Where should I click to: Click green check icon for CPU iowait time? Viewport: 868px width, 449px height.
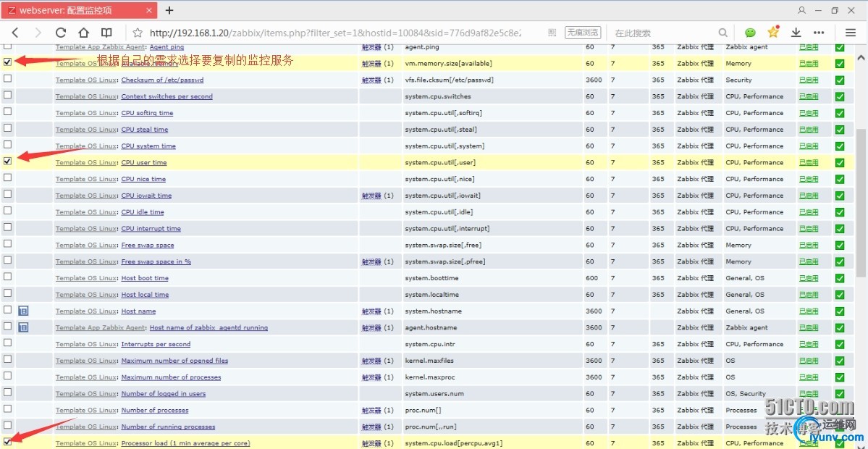coord(840,196)
